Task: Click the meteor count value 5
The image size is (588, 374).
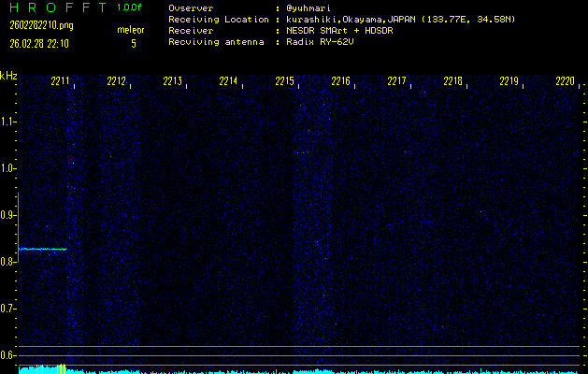Action: coord(134,44)
